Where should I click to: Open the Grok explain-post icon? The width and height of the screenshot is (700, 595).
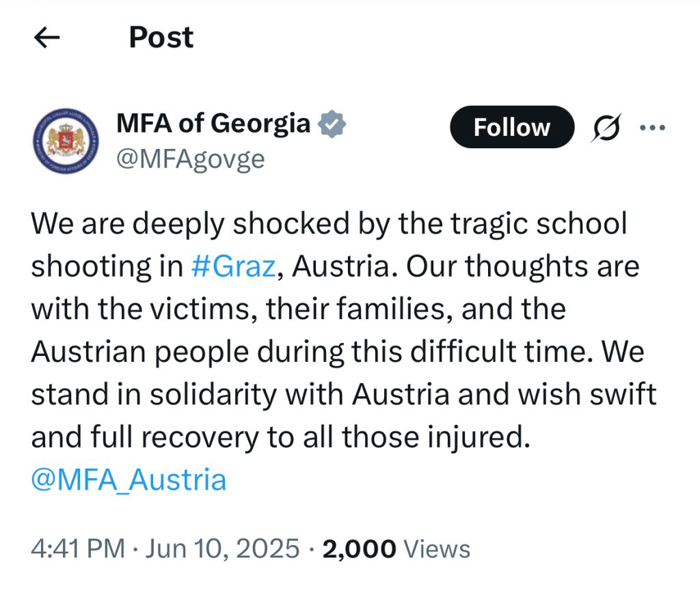click(x=606, y=128)
